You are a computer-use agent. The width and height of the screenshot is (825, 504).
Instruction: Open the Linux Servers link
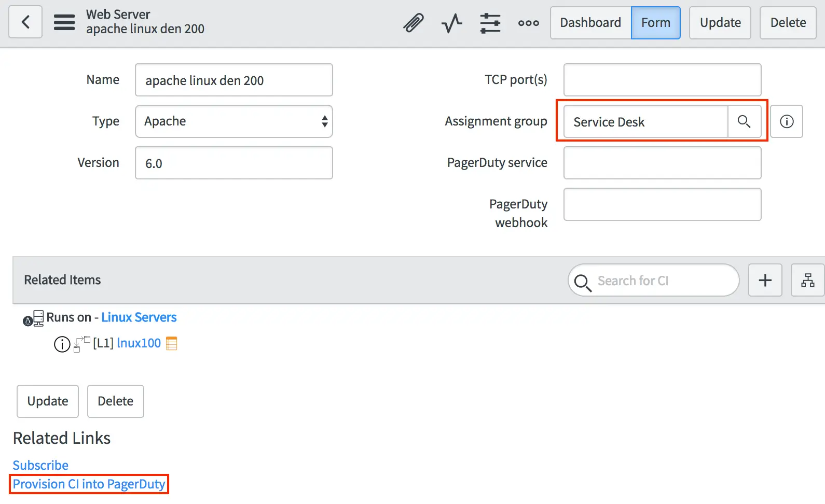tap(139, 317)
